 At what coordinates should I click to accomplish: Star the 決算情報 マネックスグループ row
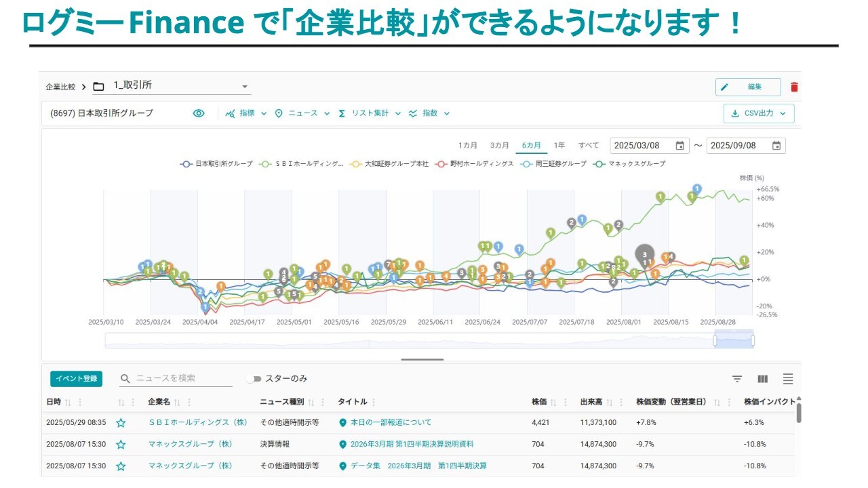point(121,445)
